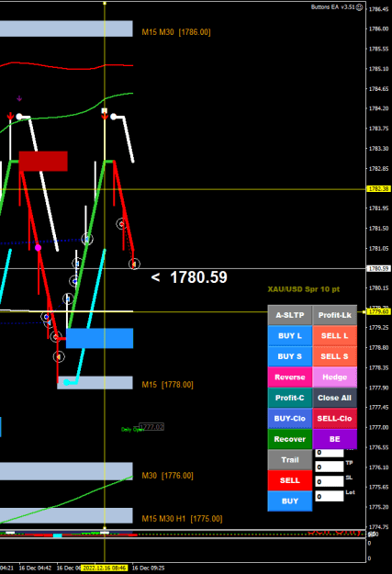
Task: Click the SELL L button
Action: 334,336
